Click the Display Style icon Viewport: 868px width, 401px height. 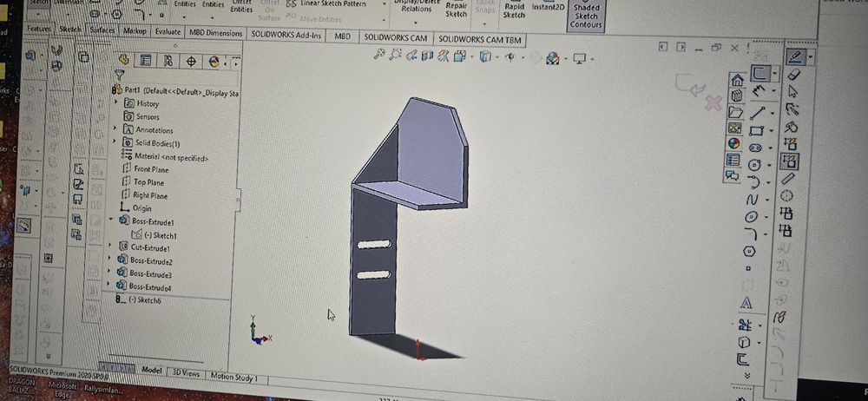(485, 56)
